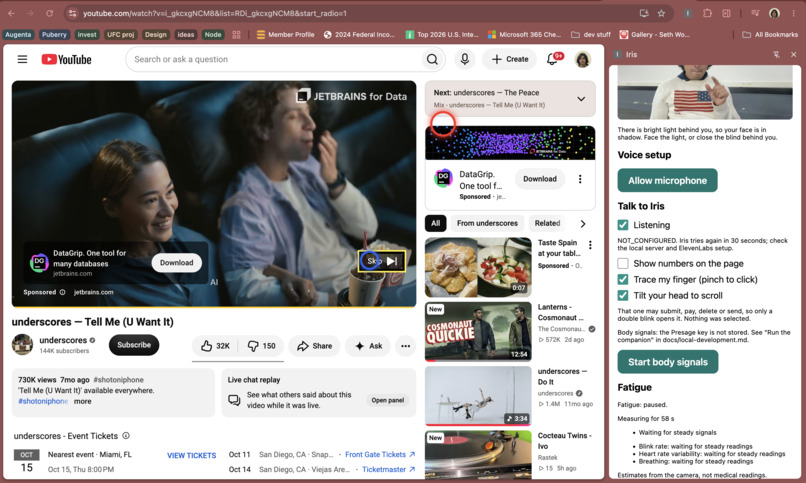Click Start body signals button
Image resolution: width=806 pixels, height=483 pixels.
(668, 362)
